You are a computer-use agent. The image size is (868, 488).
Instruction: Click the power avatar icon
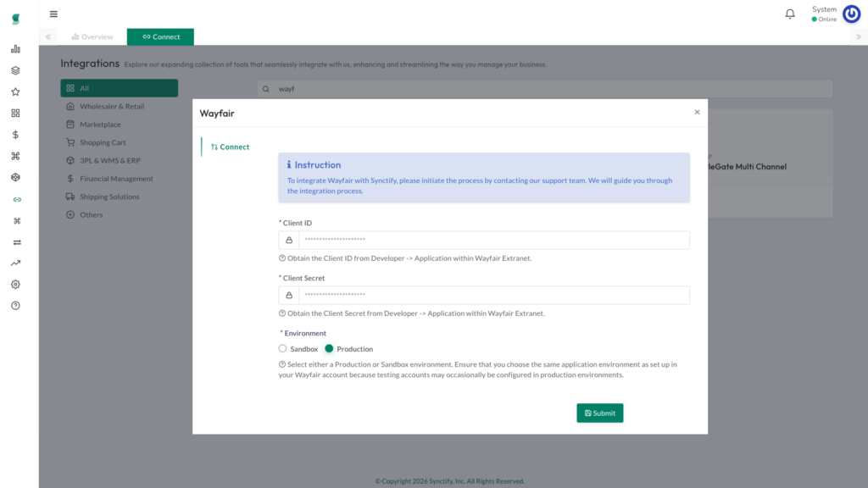[x=851, y=14]
